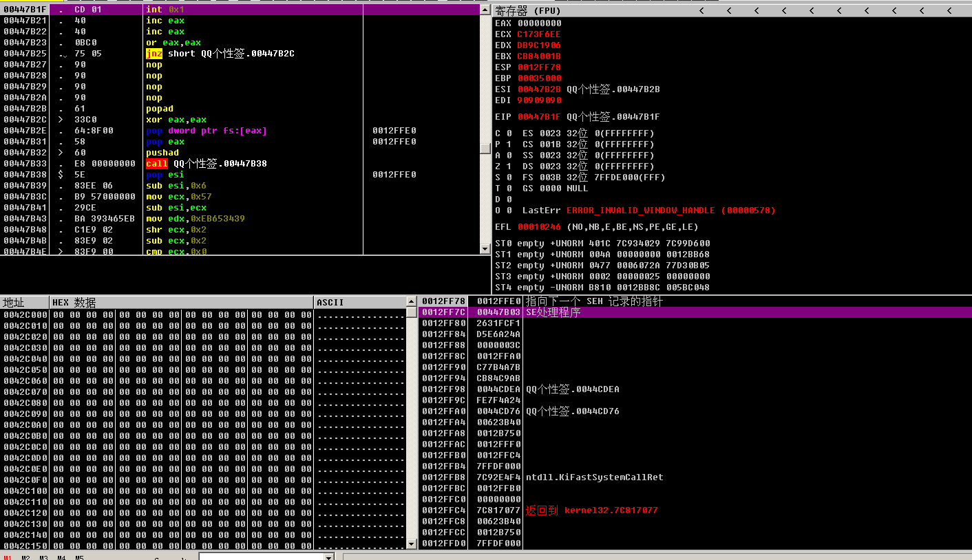The image size is (972, 560).
Task: Select the ESI 00447B2B register
Action: (x=578, y=89)
